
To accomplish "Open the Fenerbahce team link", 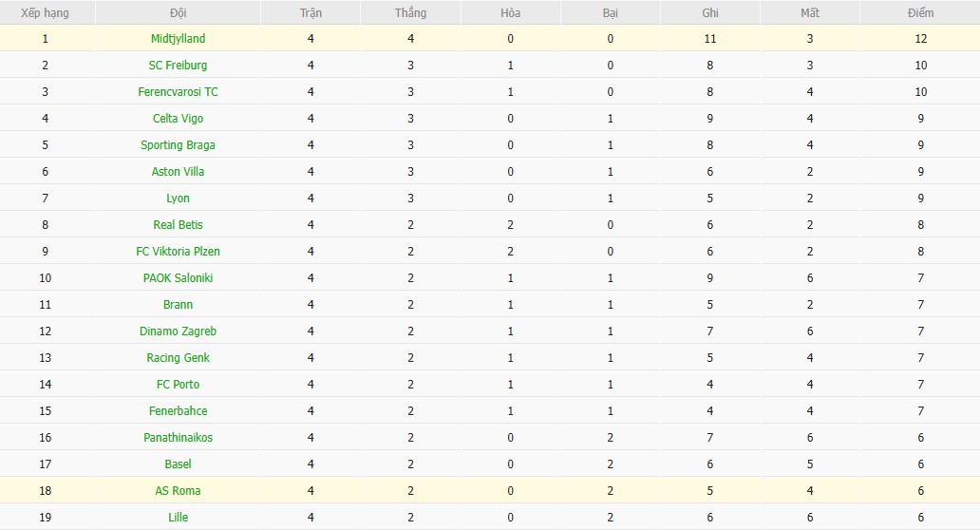I will pos(178,411).
